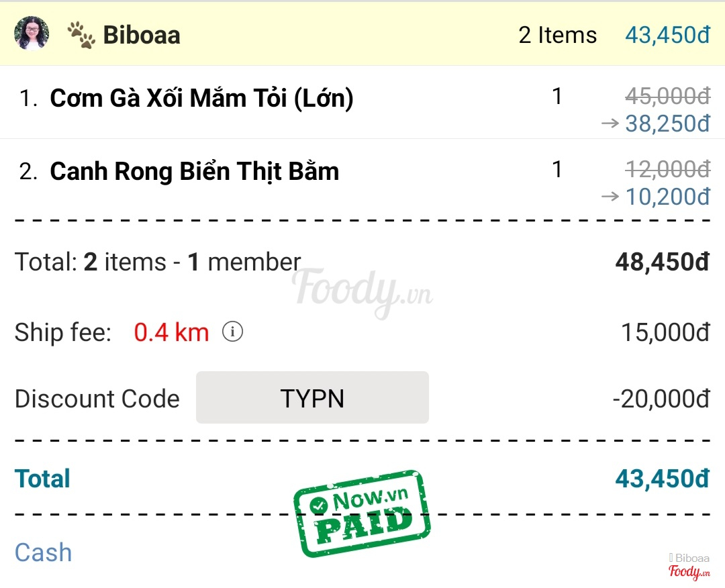Viewport: 725px width, 588px height.
Task: Click the arrow before 38,250đ price
Action: click(x=610, y=123)
